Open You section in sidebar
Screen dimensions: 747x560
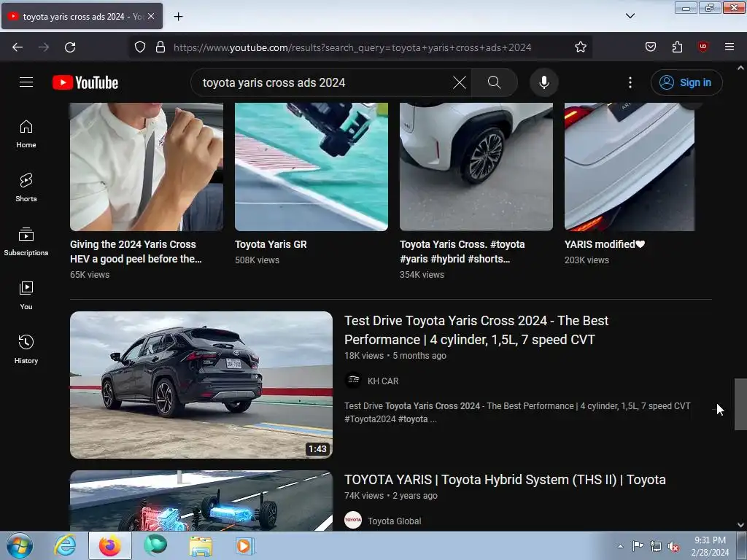tap(26, 296)
